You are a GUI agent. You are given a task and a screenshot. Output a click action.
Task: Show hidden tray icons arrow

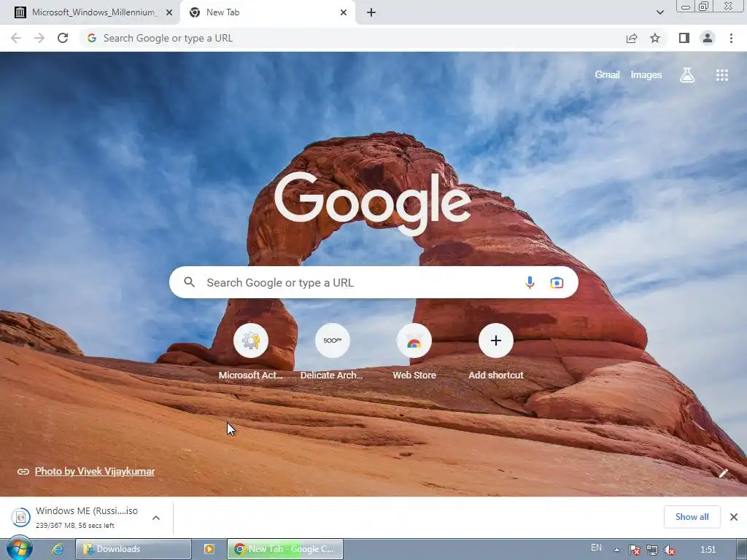[616, 550]
